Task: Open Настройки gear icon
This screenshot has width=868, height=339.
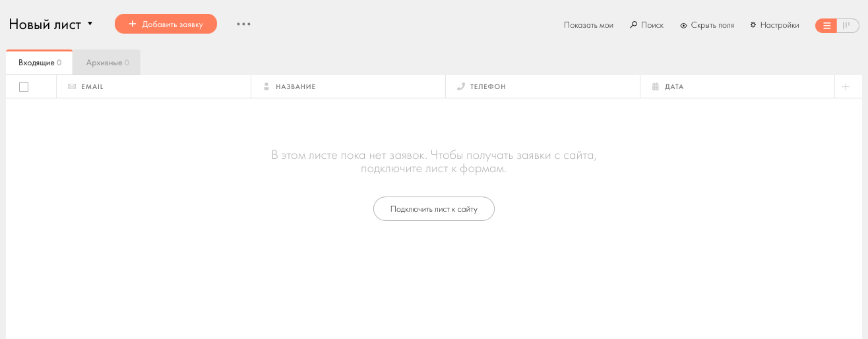Action: point(753,25)
